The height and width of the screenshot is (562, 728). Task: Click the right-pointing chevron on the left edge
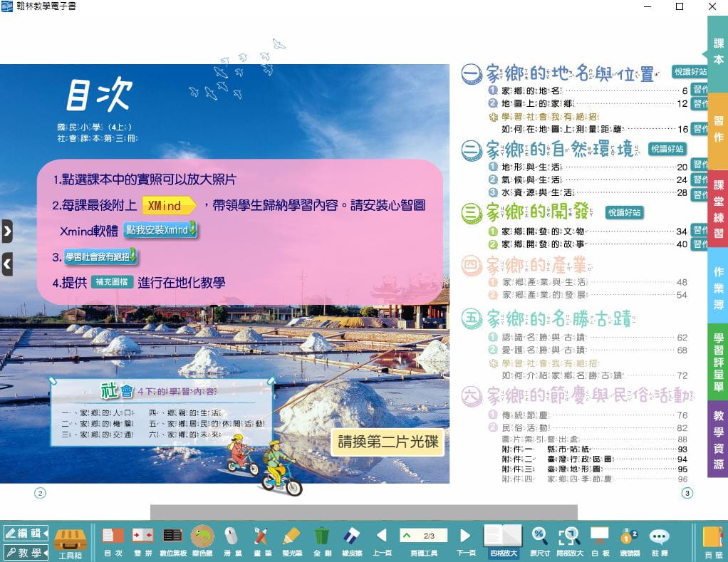coord(7,231)
